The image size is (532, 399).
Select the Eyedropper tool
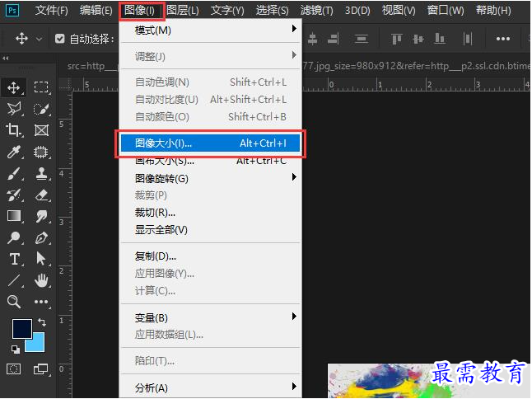tap(14, 153)
